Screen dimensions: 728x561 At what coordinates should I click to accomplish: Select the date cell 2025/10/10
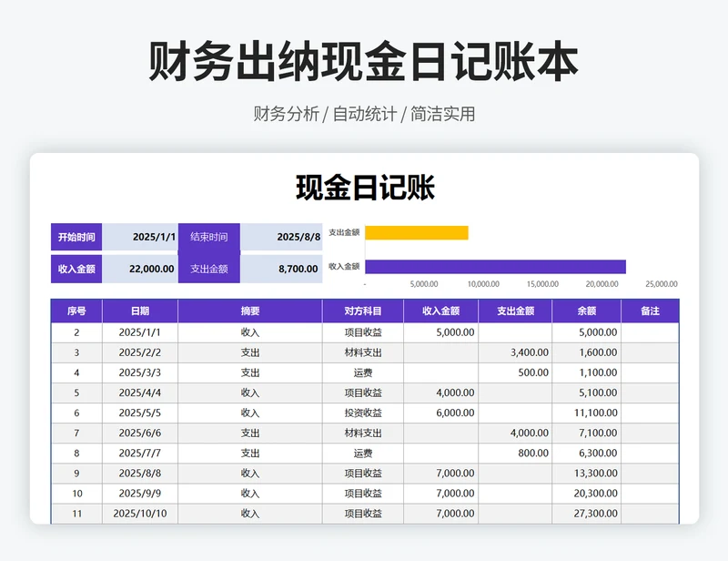pos(140,514)
